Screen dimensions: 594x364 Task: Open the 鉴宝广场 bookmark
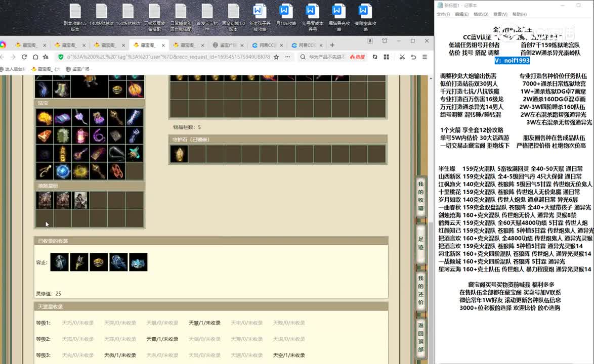pyautogui.click(x=77, y=69)
